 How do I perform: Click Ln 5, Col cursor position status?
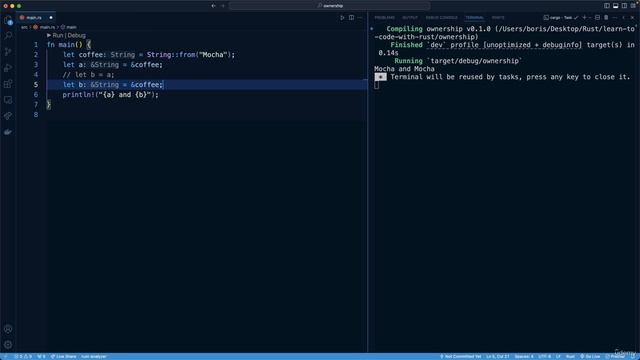[498, 356]
